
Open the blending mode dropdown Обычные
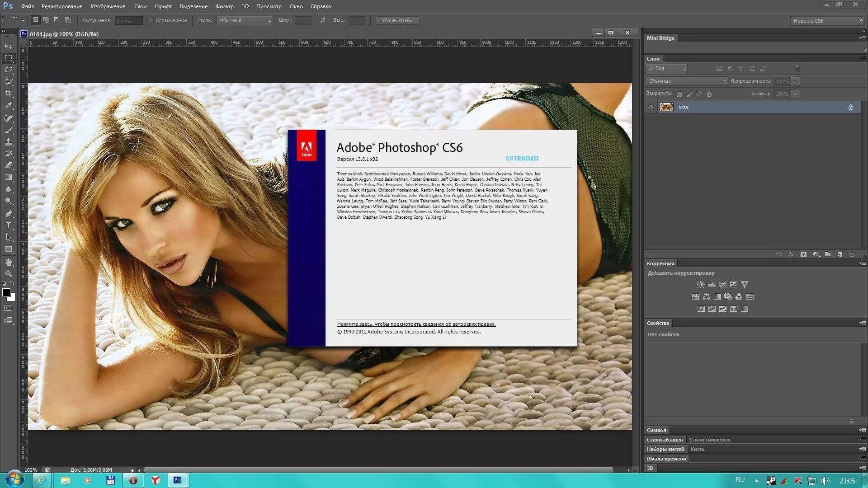(685, 81)
